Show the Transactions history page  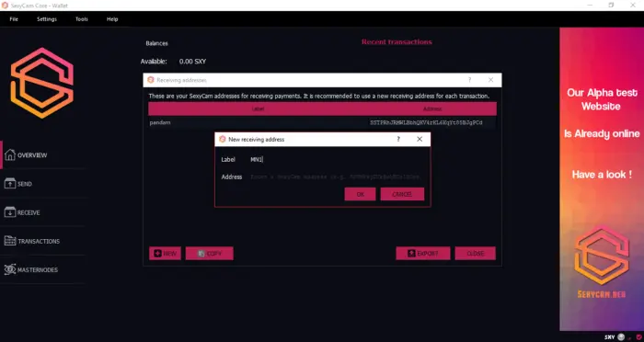point(32,241)
